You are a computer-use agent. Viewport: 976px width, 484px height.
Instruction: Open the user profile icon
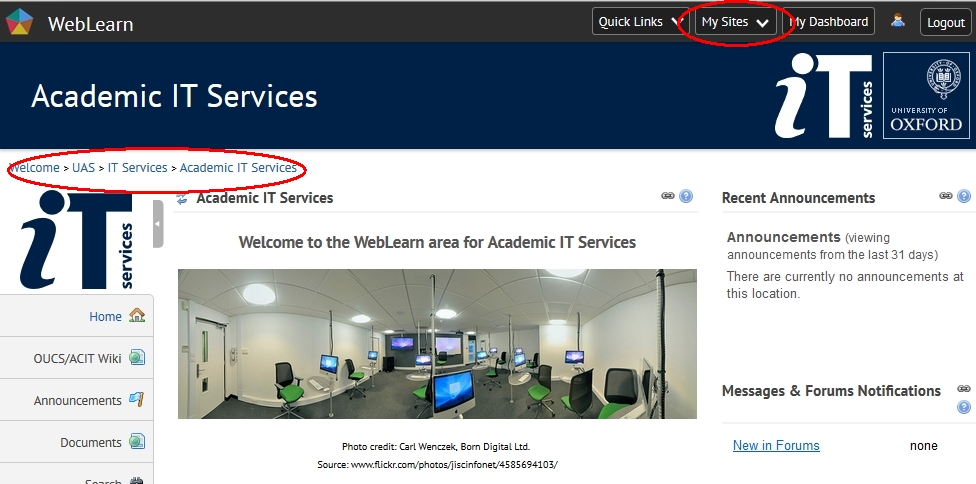(898, 21)
